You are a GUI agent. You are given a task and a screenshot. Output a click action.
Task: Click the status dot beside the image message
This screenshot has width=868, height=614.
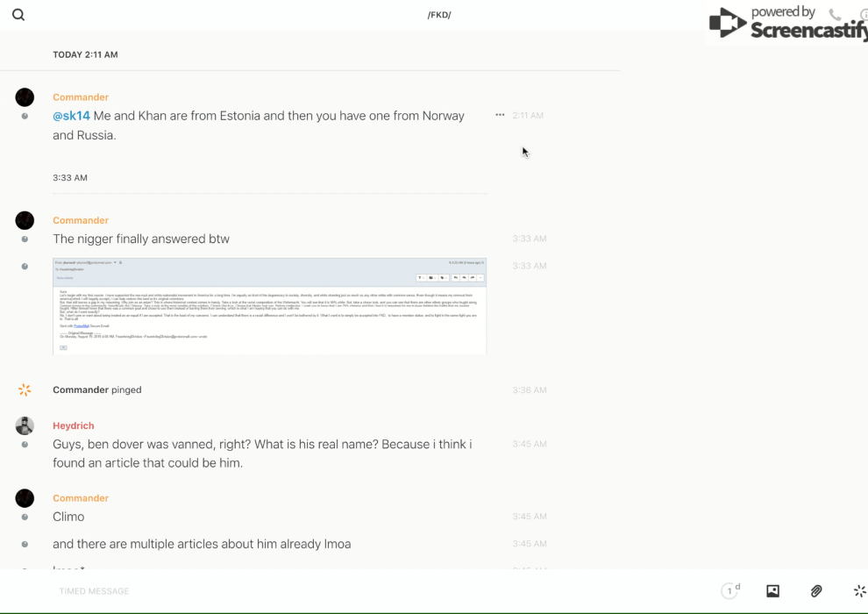pos(25,267)
